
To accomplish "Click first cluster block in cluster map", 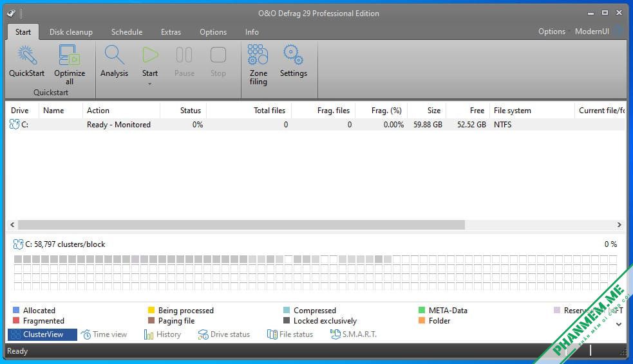I will pyautogui.click(x=18, y=259).
